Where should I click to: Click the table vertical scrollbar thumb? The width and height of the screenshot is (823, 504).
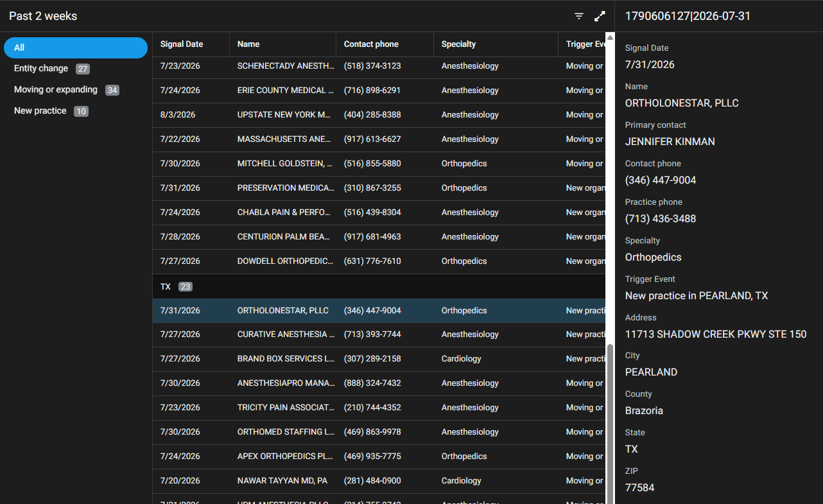(x=610, y=422)
